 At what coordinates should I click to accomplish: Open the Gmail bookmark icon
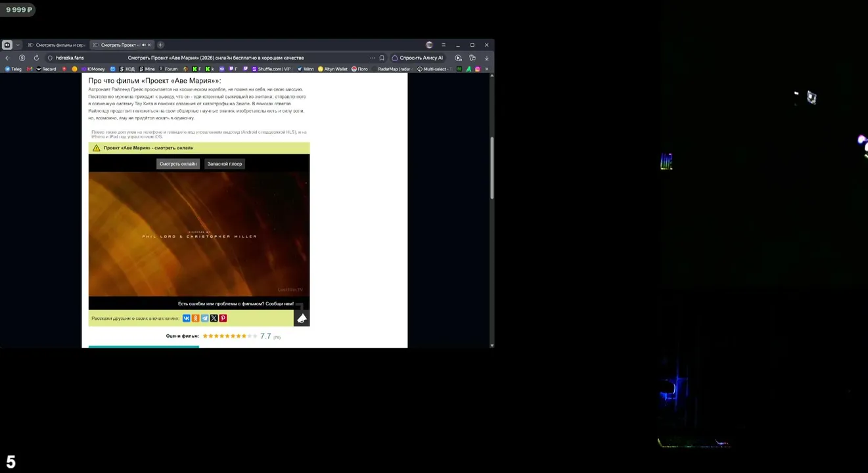click(x=30, y=69)
